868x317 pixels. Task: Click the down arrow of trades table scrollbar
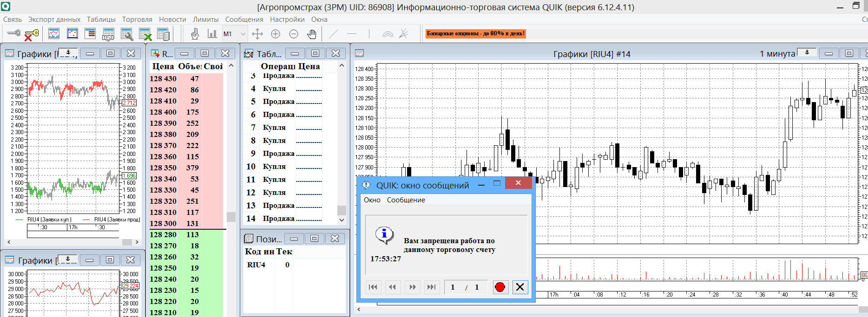342,220
